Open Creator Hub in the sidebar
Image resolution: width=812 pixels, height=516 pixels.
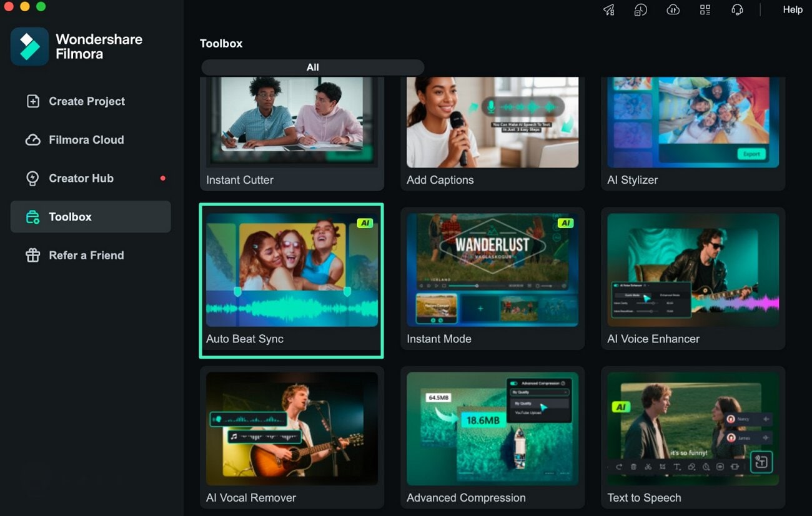coord(91,178)
